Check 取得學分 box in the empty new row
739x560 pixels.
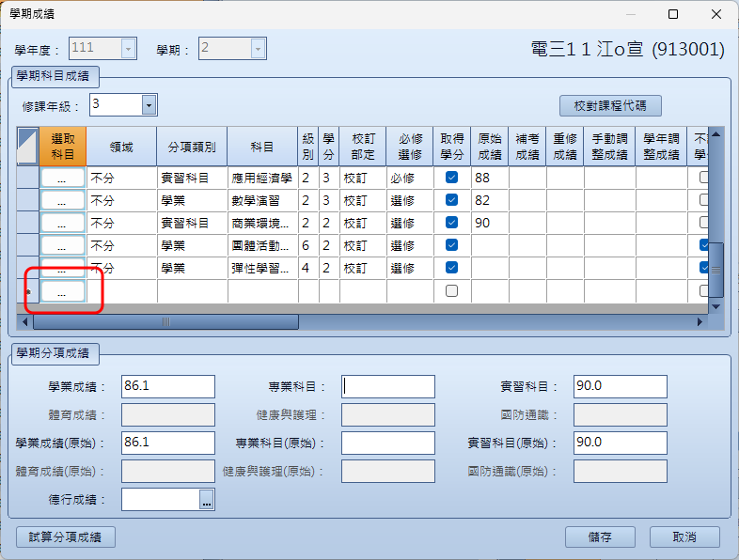coord(451,291)
